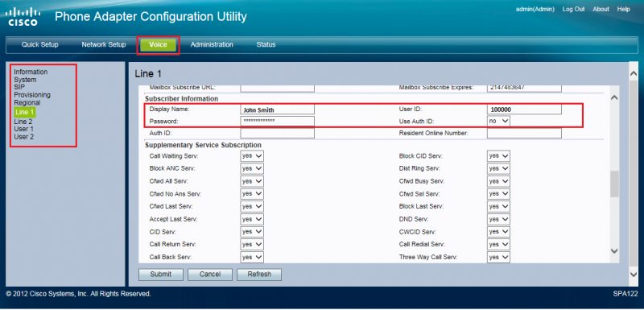Go to Provisioning in sidebar
Screen dimensions: 644x310
click(32, 95)
